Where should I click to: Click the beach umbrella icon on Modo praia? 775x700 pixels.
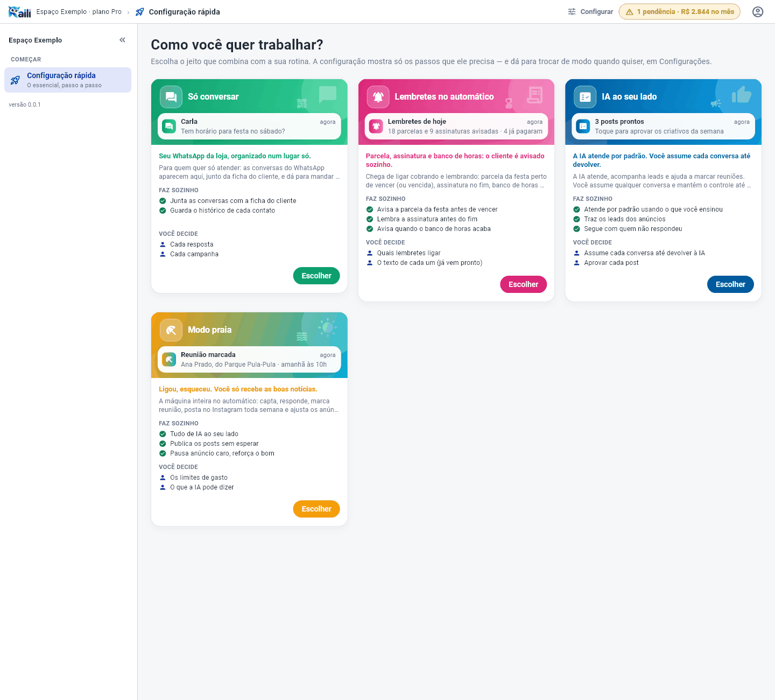pos(171,330)
